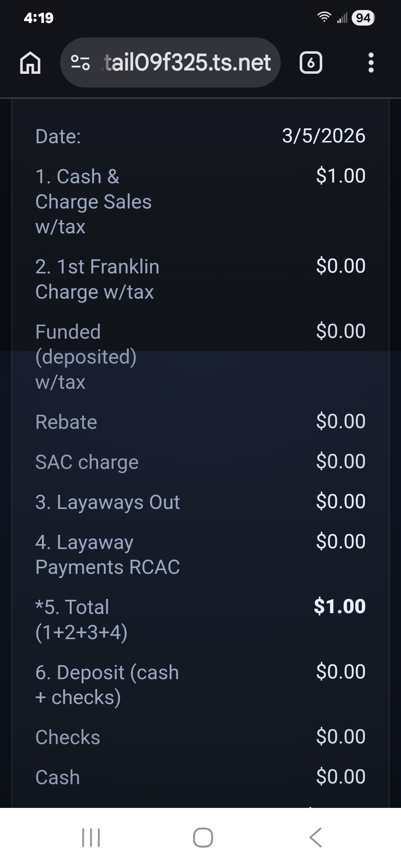Tap the SAC charge row label
401x868 pixels.
coord(87,462)
